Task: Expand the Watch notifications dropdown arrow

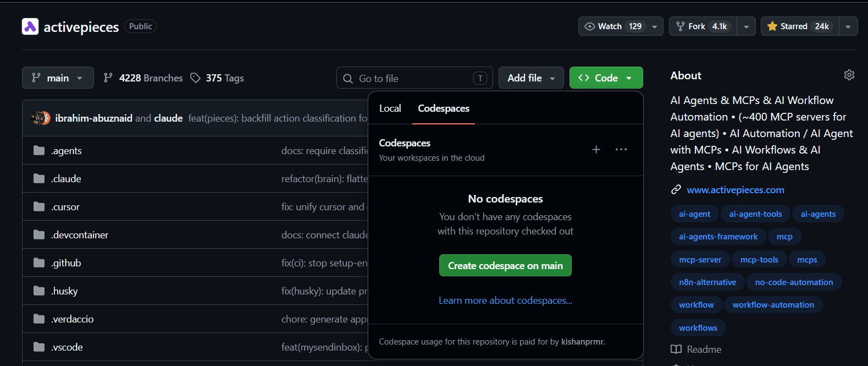Action: [654, 26]
